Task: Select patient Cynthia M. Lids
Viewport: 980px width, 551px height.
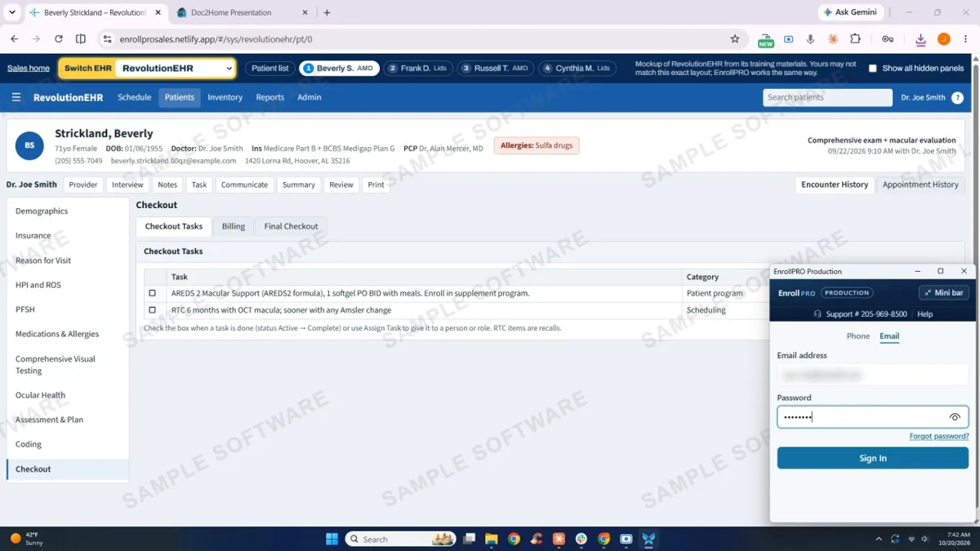Action: tap(577, 69)
